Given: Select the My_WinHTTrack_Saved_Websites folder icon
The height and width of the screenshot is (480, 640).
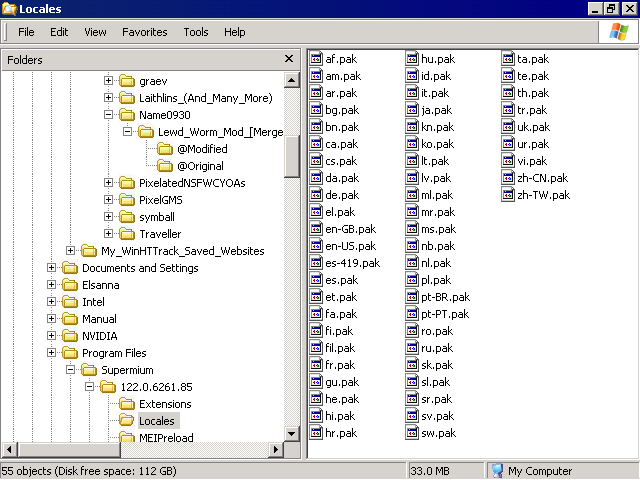Looking at the screenshot, I should [x=89, y=251].
